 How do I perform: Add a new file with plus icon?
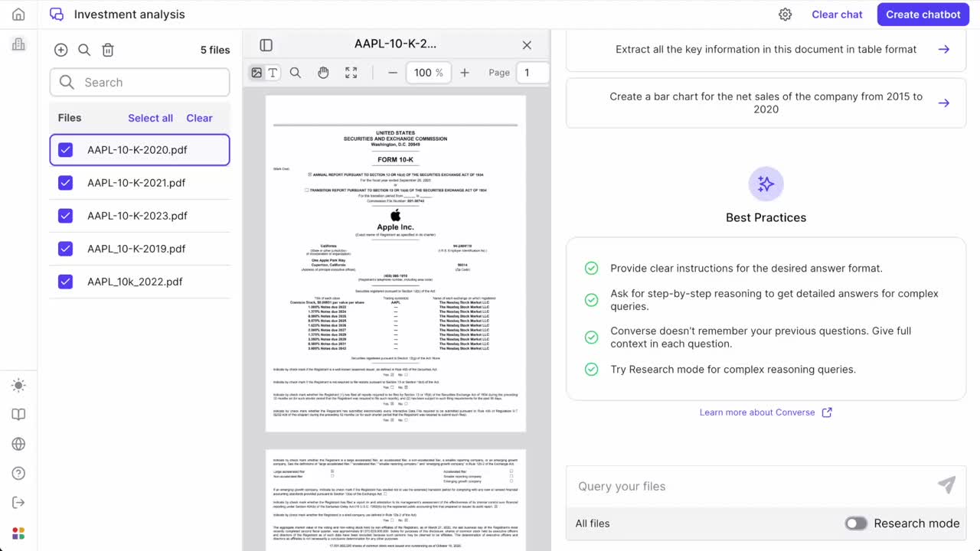pos(61,50)
